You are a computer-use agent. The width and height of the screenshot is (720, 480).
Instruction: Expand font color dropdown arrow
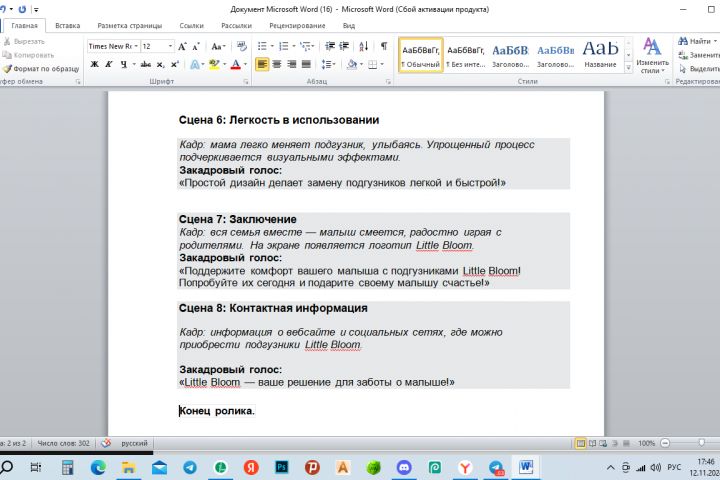[x=245, y=64]
